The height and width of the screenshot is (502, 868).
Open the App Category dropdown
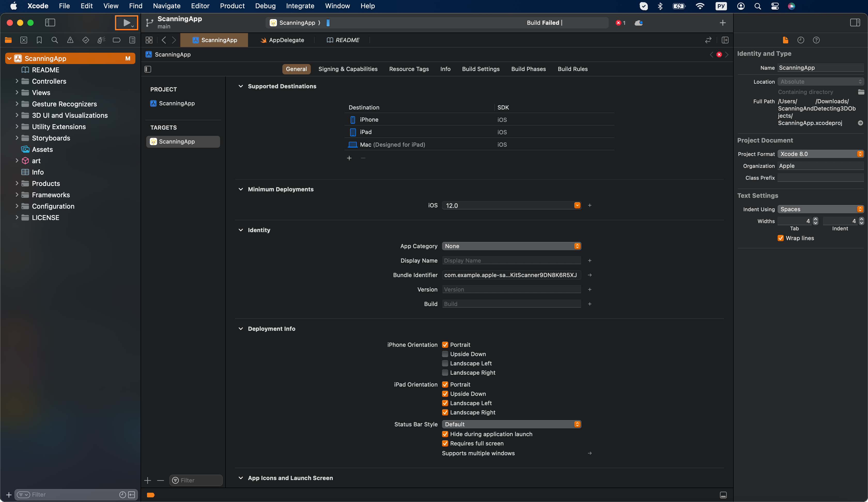pyautogui.click(x=511, y=246)
